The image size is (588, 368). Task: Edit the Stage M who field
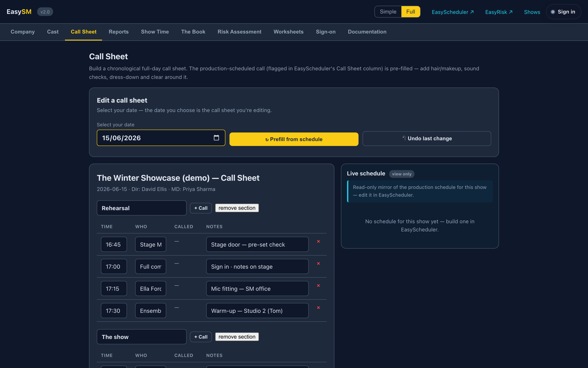click(150, 244)
